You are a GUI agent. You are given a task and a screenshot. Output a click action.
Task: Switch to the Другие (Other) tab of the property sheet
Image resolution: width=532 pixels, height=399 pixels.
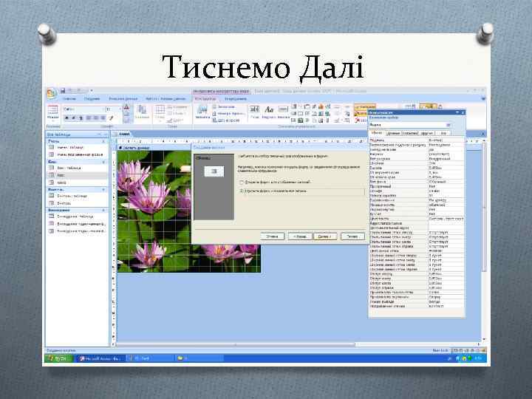click(x=427, y=133)
